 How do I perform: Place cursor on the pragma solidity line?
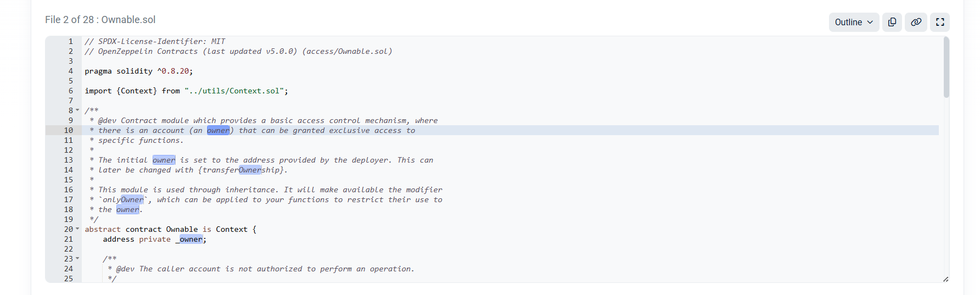point(138,71)
